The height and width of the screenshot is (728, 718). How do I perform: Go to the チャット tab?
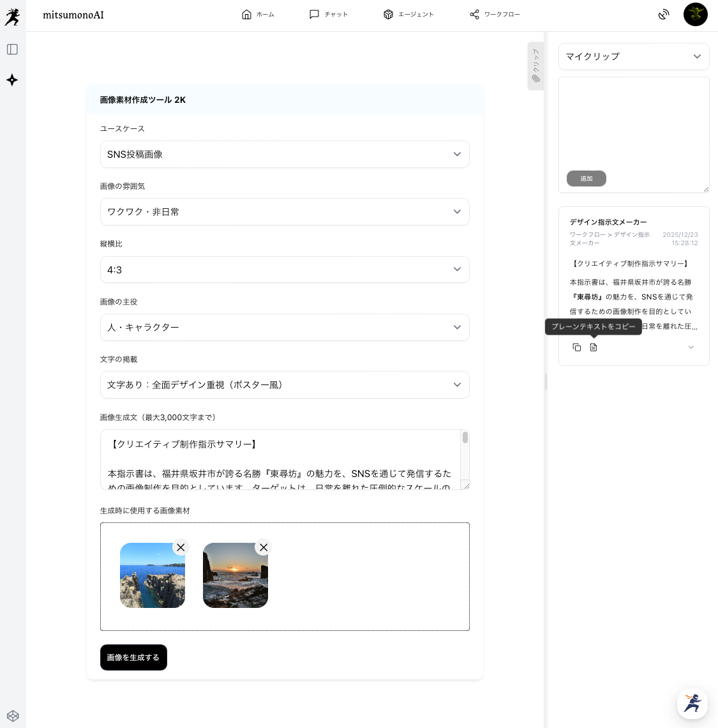tap(328, 15)
